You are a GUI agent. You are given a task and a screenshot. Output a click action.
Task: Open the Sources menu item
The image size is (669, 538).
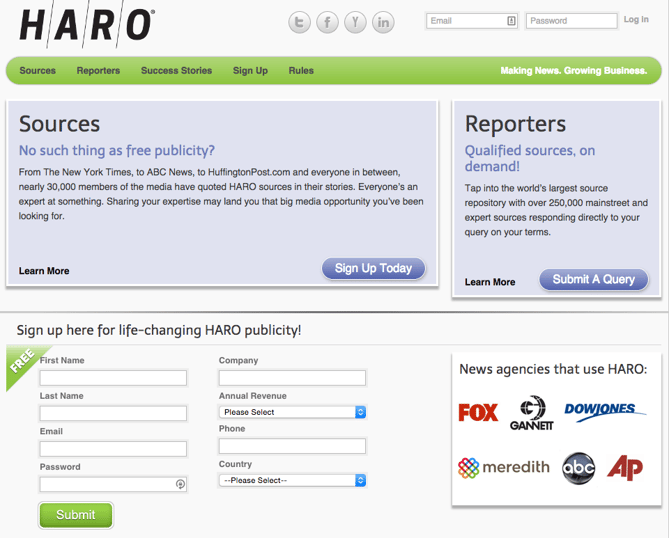pos(38,71)
